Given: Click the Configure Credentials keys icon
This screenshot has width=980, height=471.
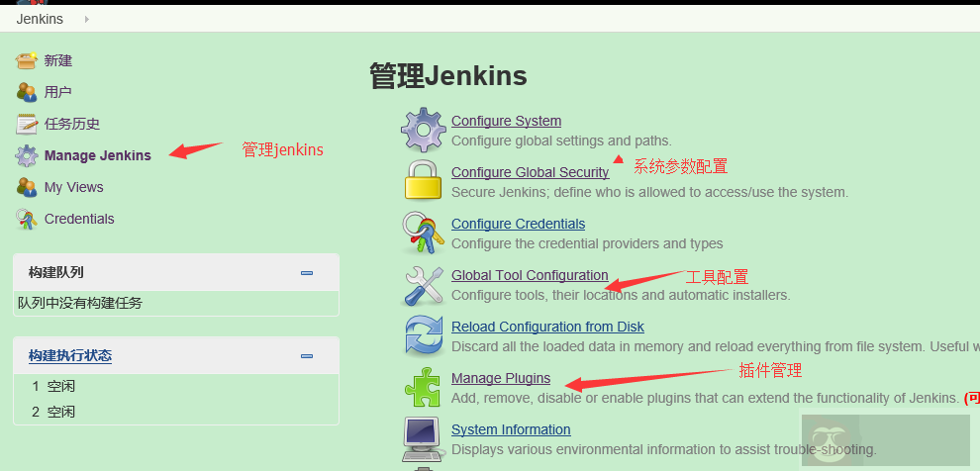Looking at the screenshot, I should [423, 233].
